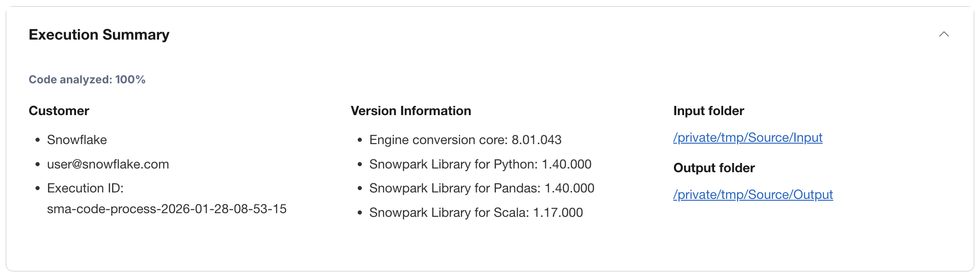
Task: Click the Snowpark Library for Scala label
Action: [x=449, y=213]
